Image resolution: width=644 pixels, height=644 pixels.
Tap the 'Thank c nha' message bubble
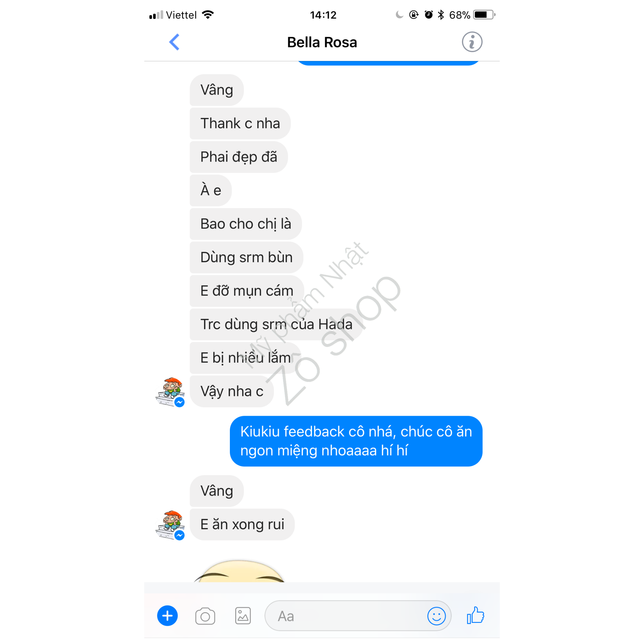coord(240,123)
